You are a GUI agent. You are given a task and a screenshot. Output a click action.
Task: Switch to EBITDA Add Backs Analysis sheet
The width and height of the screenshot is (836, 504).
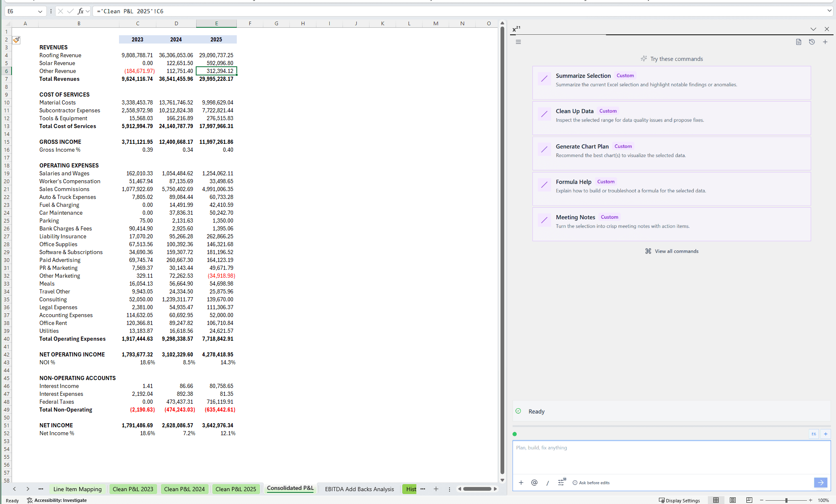coord(359,489)
